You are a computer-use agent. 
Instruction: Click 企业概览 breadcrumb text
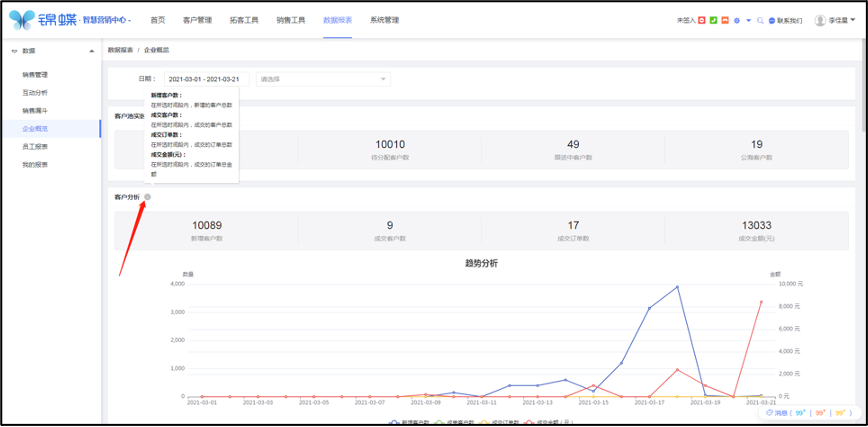pyautogui.click(x=157, y=50)
